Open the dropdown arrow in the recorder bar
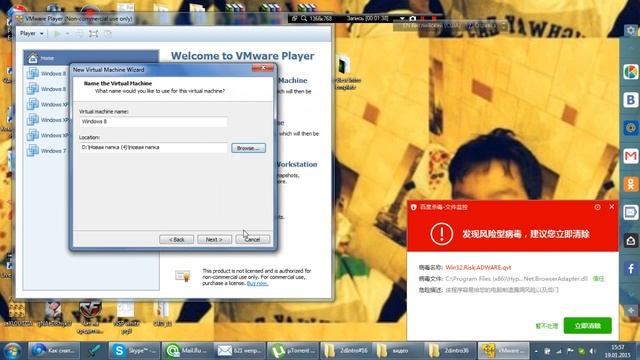 [402, 18]
